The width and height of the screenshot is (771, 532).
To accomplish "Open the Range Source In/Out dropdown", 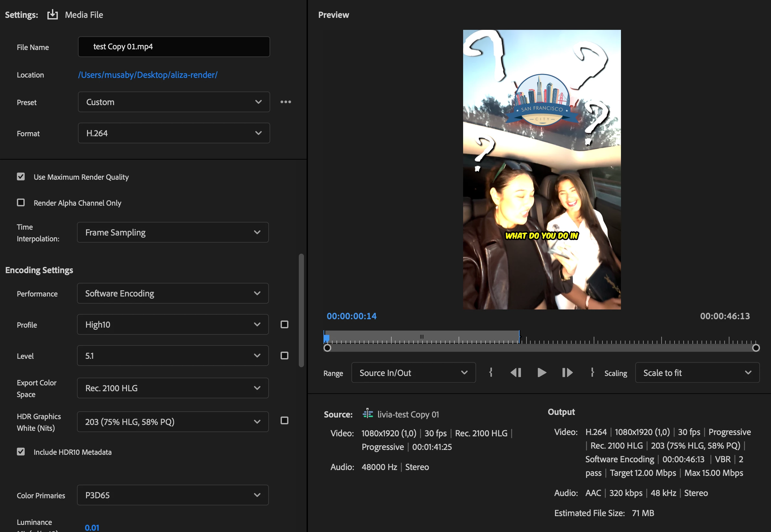I will [x=413, y=373].
